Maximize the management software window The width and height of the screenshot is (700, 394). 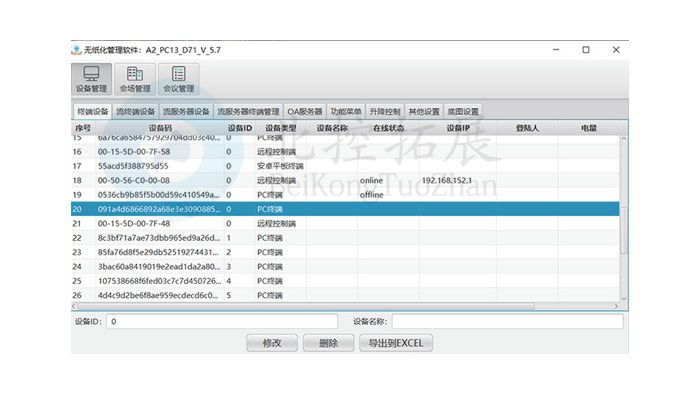pos(586,50)
